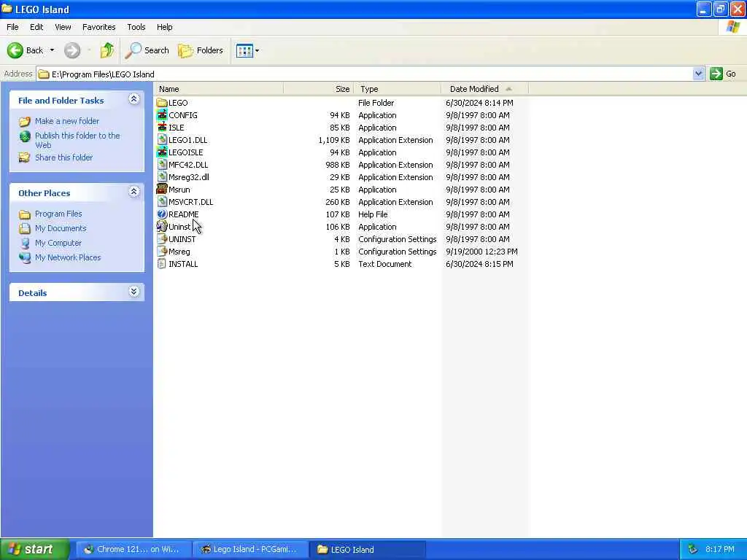
Task: Select the UNINST configuration settings icon
Action: pos(162,239)
